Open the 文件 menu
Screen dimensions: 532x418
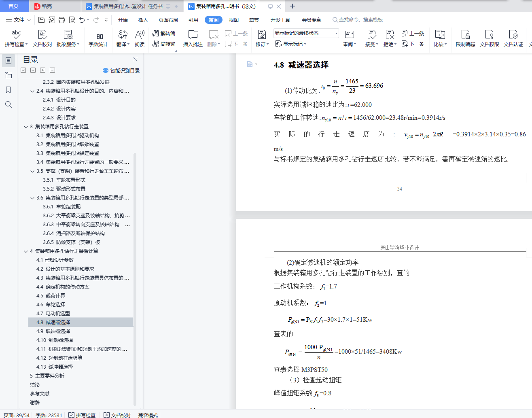pos(19,20)
